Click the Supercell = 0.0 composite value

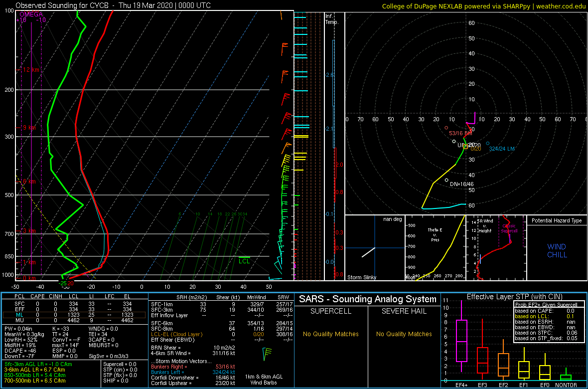(120, 364)
